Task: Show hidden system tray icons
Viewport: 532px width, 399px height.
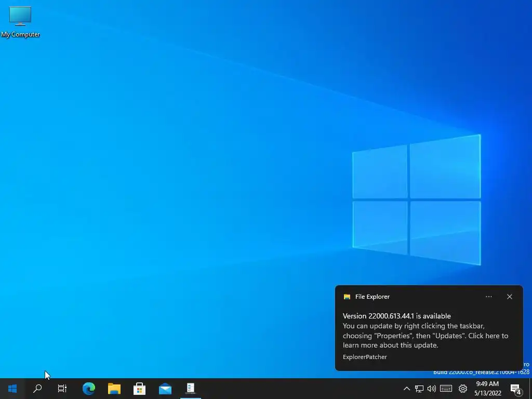Action: 406,389
